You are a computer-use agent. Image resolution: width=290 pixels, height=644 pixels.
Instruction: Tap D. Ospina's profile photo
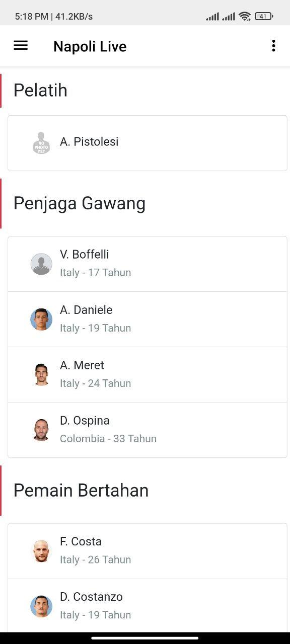(x=41, y=430)
